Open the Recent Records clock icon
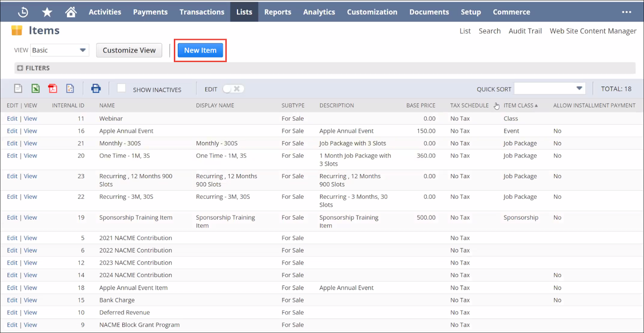644x333 pixels. (x=23, y=12)
